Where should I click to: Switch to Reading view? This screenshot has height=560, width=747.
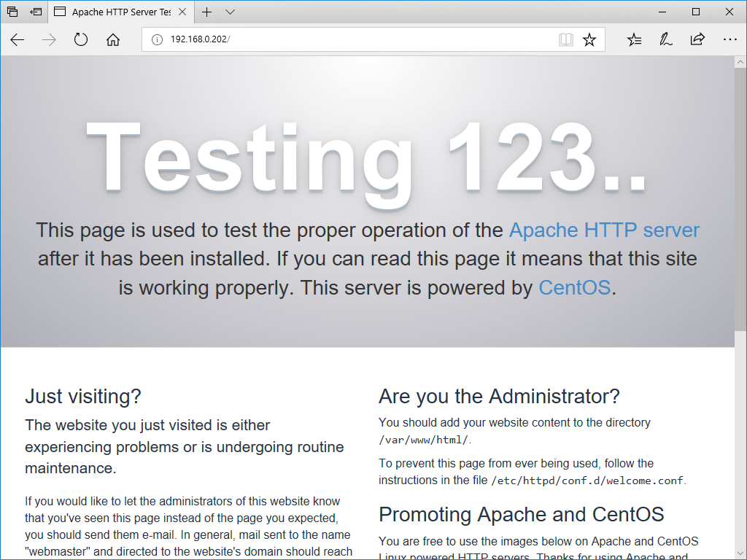(x=565, y=39)
